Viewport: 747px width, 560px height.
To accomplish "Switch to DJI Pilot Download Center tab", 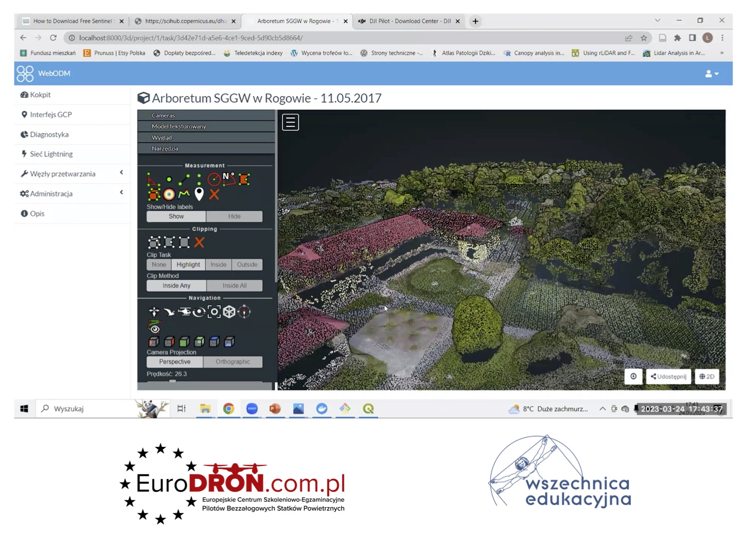I will pyautogui.click(x=409, y=21).
